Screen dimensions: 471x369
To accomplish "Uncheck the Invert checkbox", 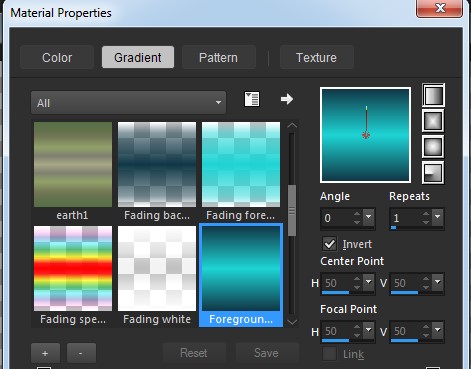I will point(329,244).
